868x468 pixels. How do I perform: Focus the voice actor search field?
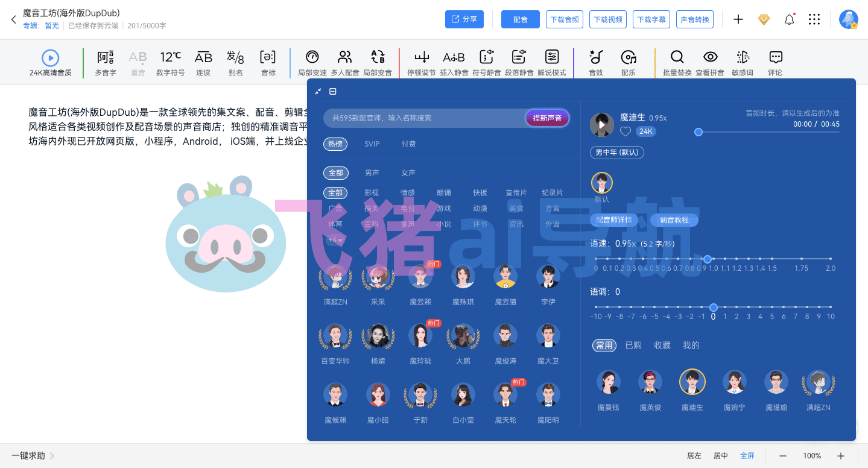point(425,118)
